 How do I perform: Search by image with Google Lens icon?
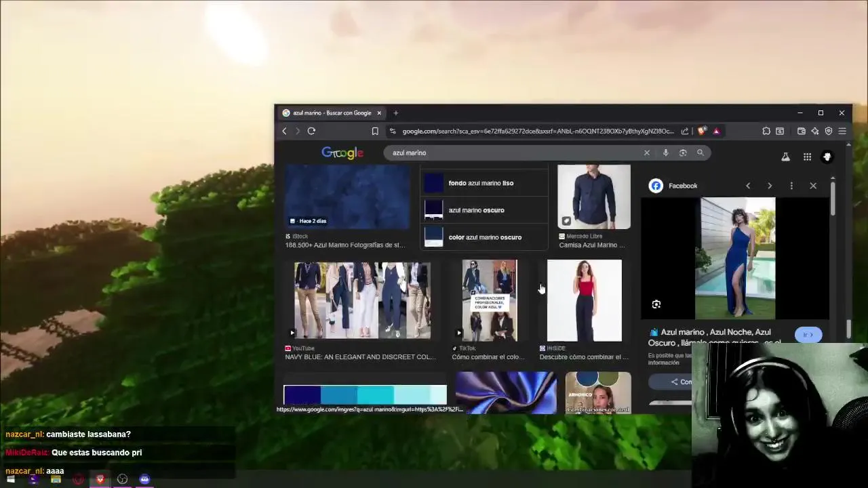pyautogui.click(x=683, y=152)
